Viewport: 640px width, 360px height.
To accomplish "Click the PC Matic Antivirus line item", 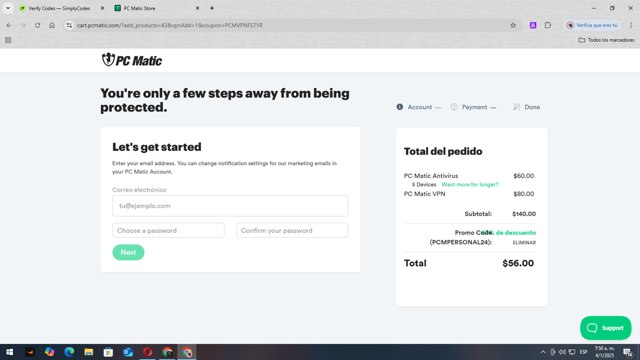I will pos(431,176).
